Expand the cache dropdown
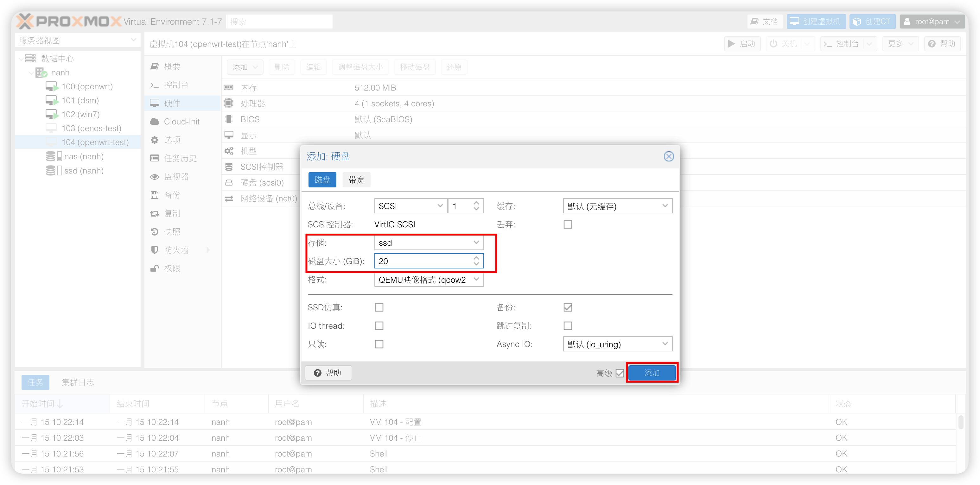This screenshot has width=980, height=485. click(617, 206)
